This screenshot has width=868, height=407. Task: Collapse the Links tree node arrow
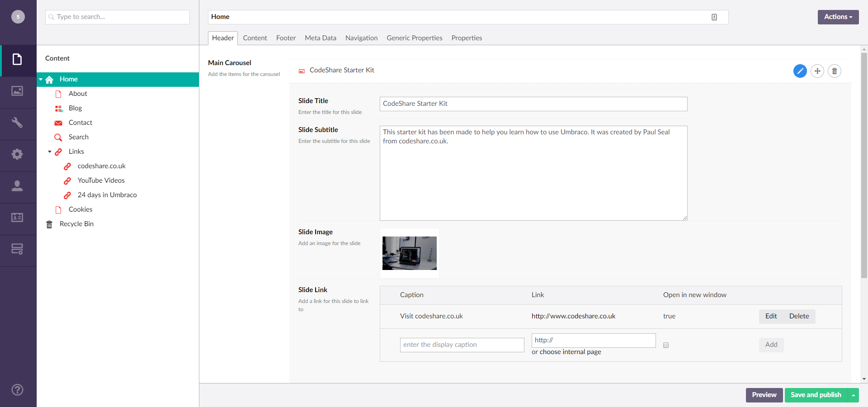point(50,152)
